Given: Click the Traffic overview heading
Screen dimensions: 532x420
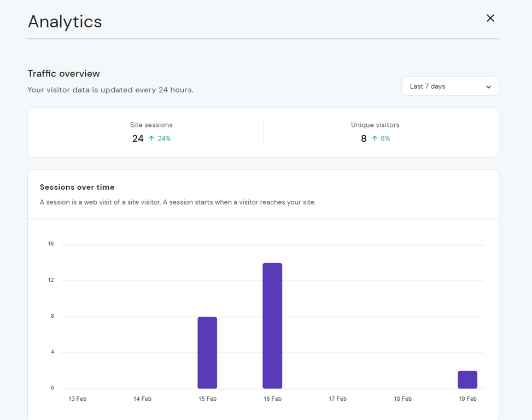Looking at the screenshot, I should 65,73.
